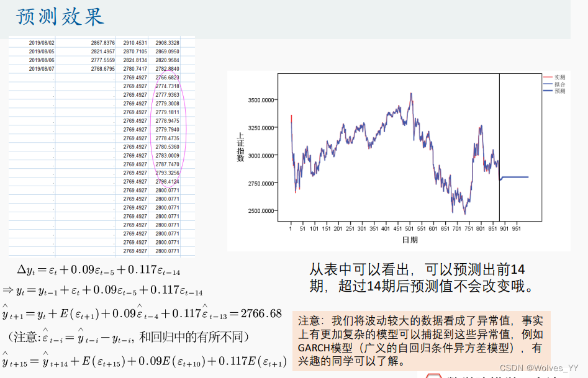The image size is (588, 378).
Task: Click the x-axis tick 51
Action: click(x=302, y=229)
